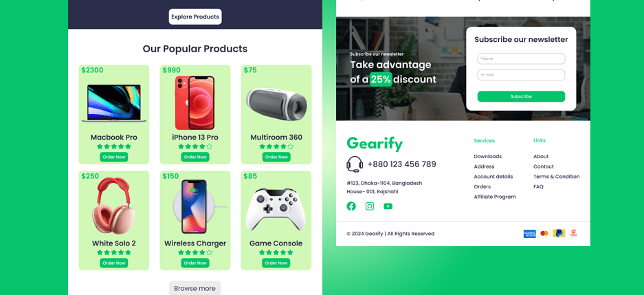Open the Affiliate Program link
644x295 pixels.
(x=494, y=197)
